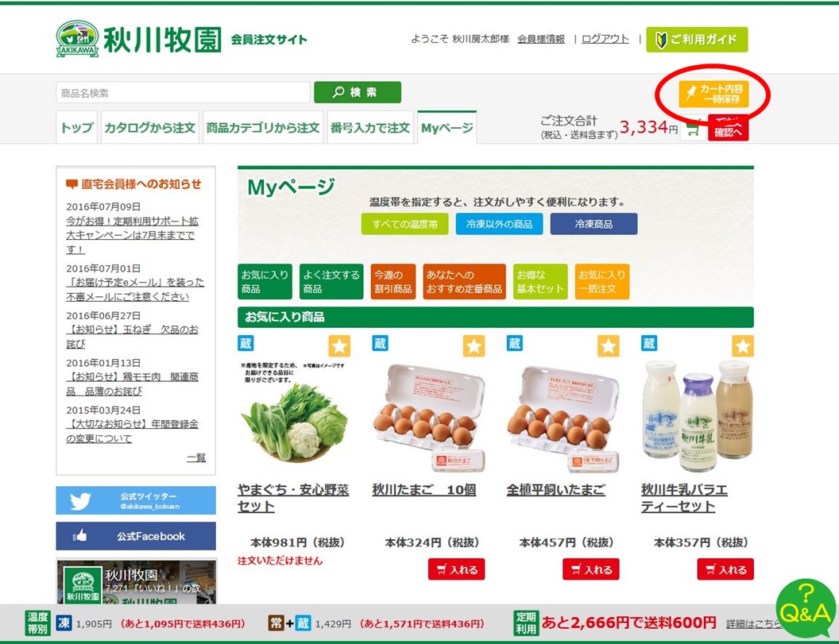Open the ご利用ガイド button

coord(697,40)
